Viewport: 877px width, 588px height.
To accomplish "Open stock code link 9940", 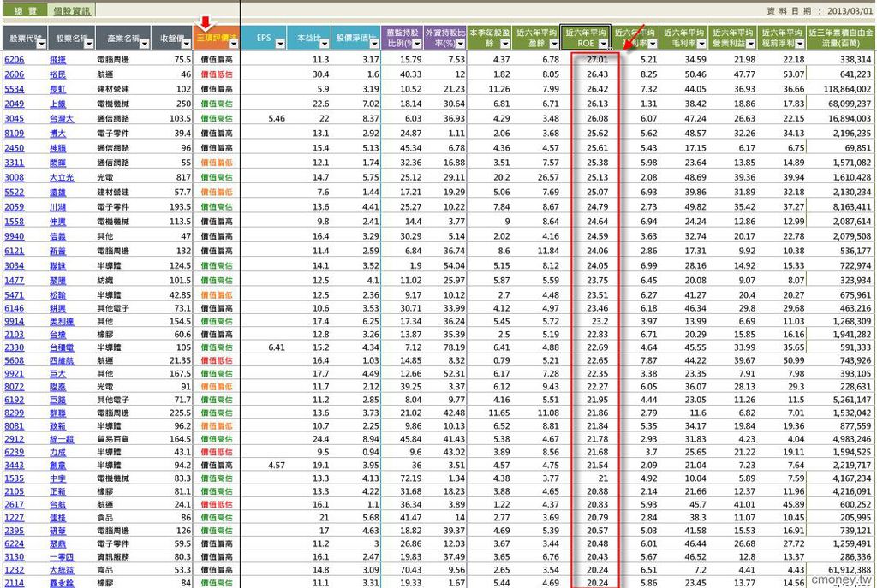I will coord(15,236).
